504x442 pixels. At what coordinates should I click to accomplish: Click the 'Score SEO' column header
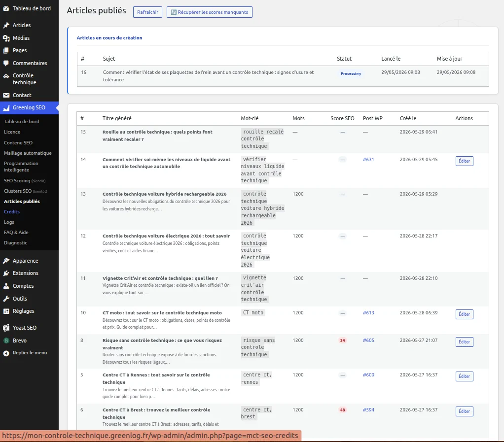click(x=342, y=118)
